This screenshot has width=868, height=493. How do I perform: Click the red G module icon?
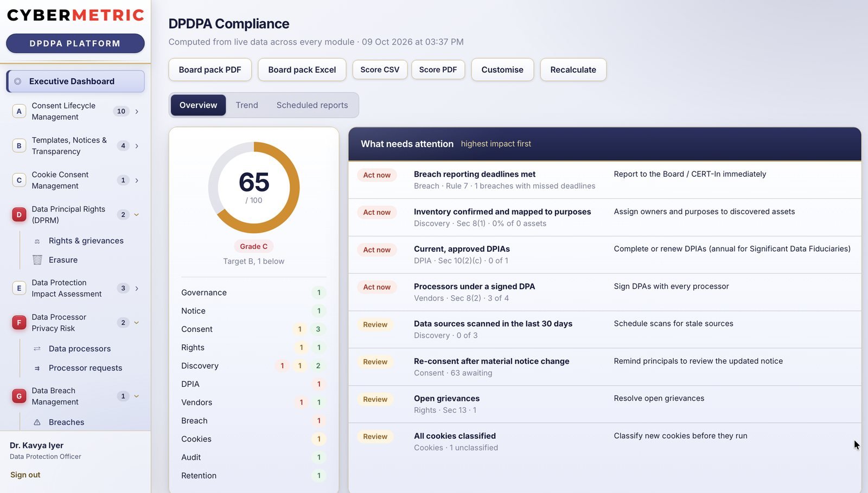pyautogui.click(x=19, y=396)
